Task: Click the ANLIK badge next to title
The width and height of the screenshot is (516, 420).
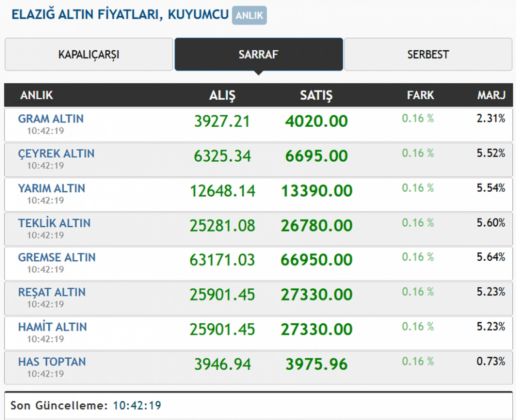Action: tap(249, 15)
